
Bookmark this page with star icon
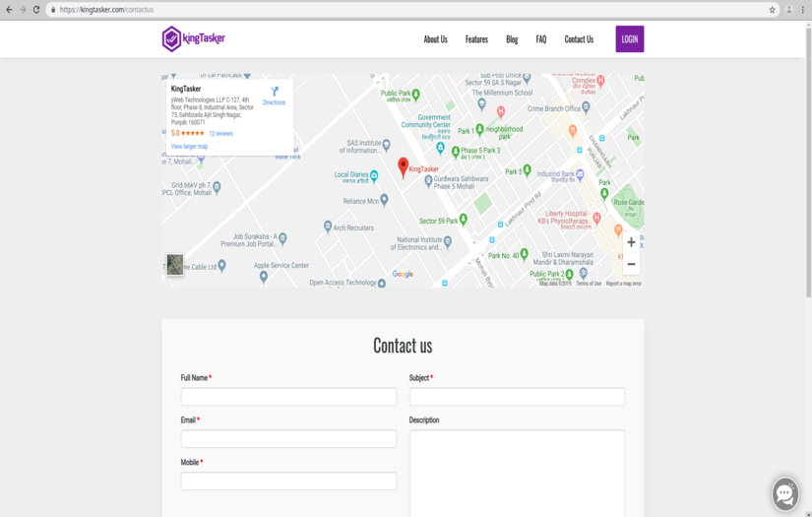click(772, 9)
